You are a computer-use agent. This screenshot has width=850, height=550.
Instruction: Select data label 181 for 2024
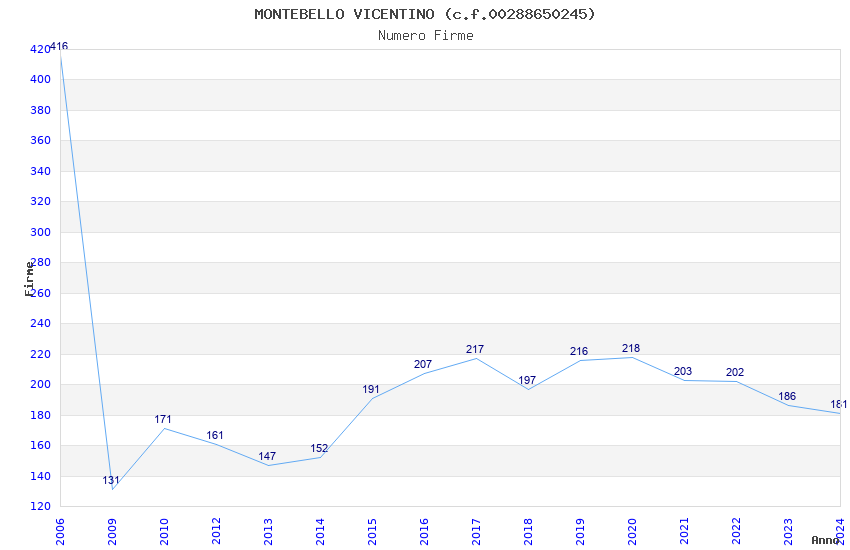(x=838, y=404)
